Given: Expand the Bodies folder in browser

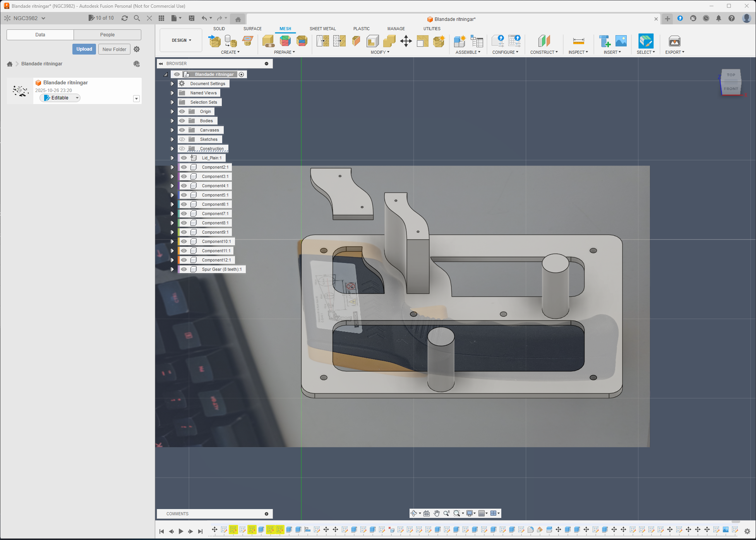Looking at the screenshot, I should pyautogui.click(x=172, y=121).
